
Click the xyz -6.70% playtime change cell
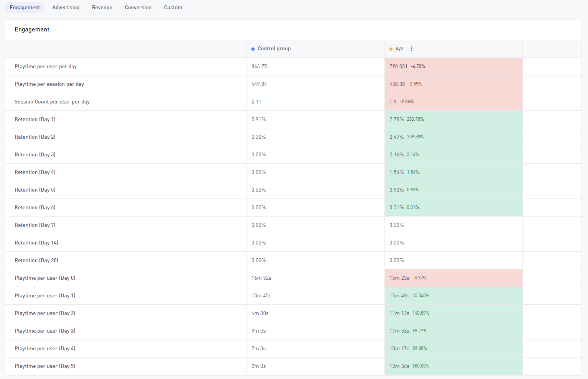[418, 67]
